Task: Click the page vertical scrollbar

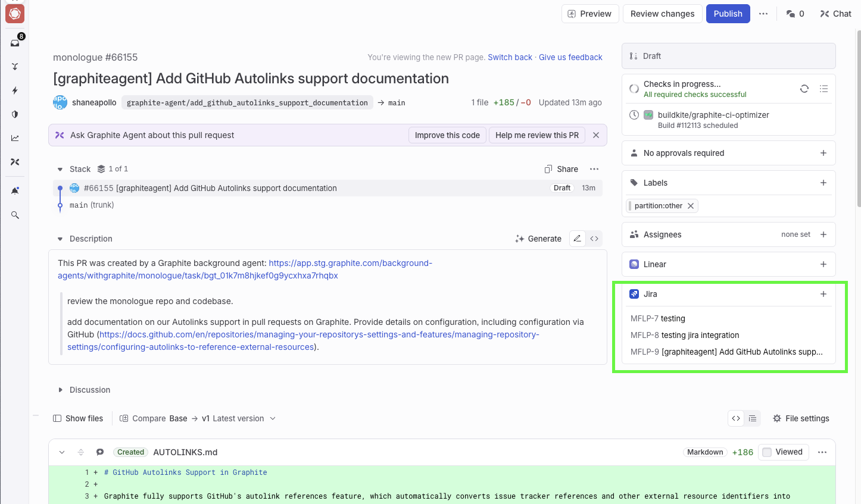Action: click(x=858, y=119)
